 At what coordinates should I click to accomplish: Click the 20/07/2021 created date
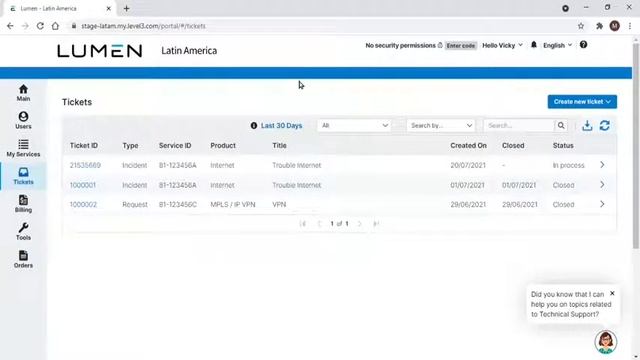[x=468, y=165]
